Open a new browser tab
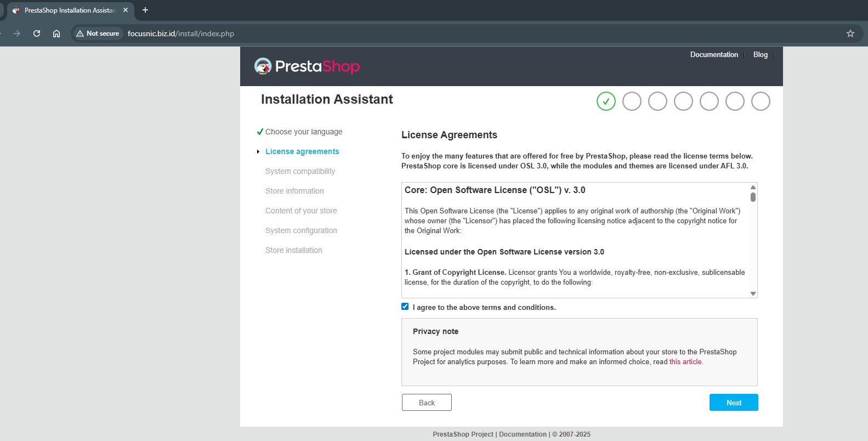Viewport: 868px width, 441px height. [145, 10]
